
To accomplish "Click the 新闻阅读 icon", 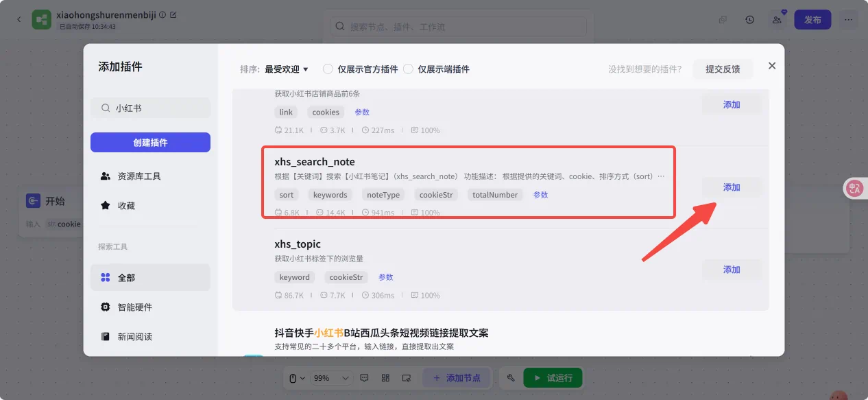I will click(x=106, y=337).
